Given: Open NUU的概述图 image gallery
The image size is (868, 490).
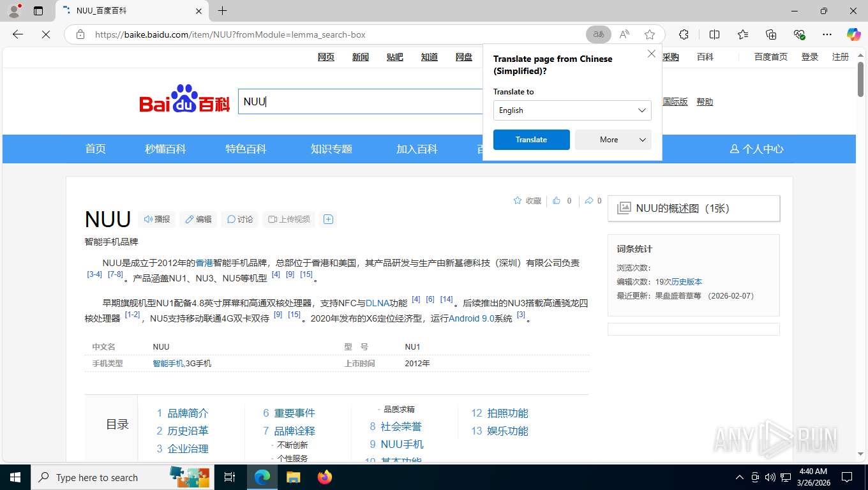Looking at the screenshot, I should pyautogui.click(x=694, y=208).
